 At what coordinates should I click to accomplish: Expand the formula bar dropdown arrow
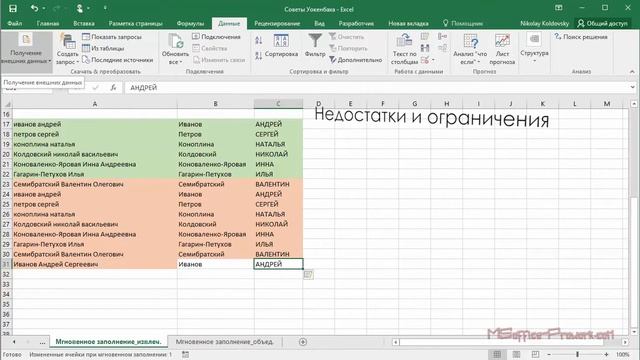pos(633,87)
